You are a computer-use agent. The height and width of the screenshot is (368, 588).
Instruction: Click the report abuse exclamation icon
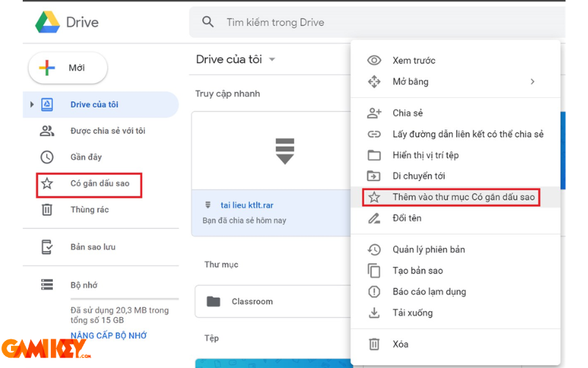[374, 291]
